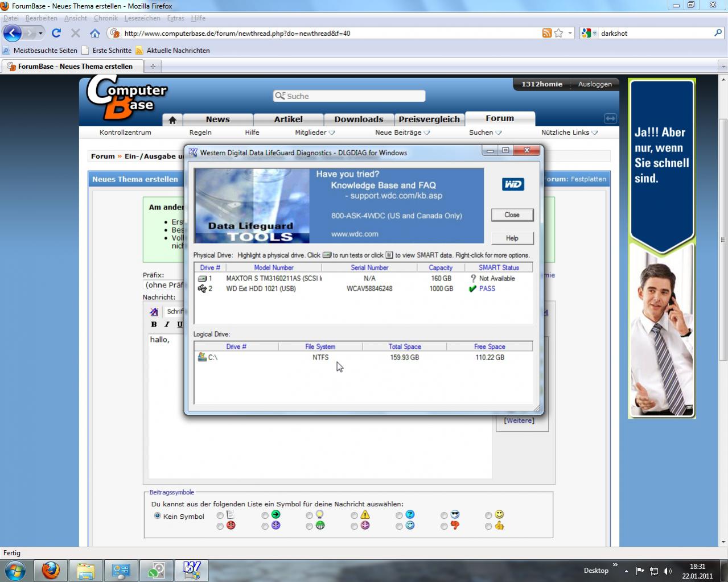Click the Weitere link
This screenshot has width=728, height=582.
519,420
